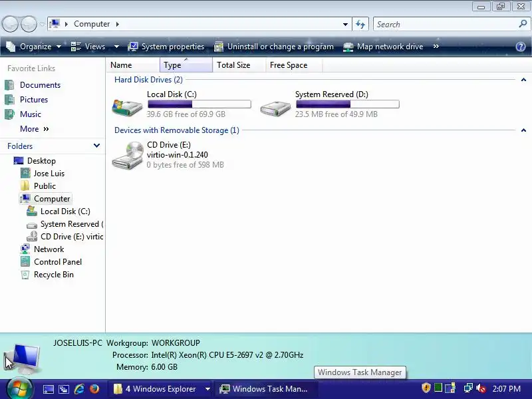This screenshot has height=399, width=532.
Task: Sort by the Name column header
Action: [x=133, y=65]
